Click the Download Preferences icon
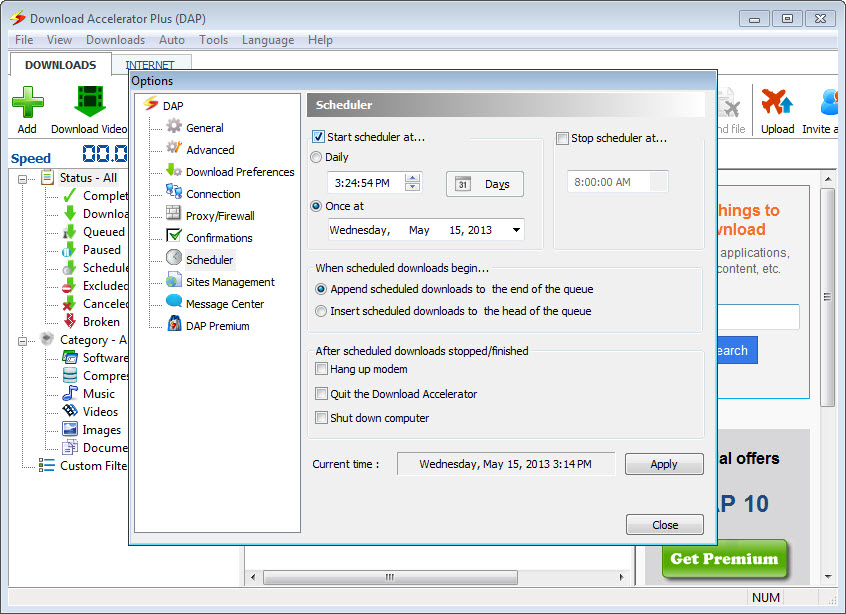 pos(174,170)
